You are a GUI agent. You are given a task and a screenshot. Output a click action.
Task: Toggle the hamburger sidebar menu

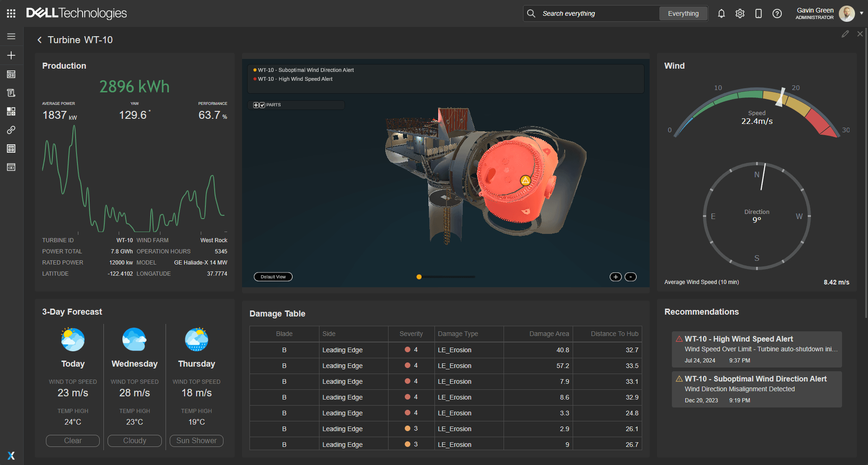(11, 36)
